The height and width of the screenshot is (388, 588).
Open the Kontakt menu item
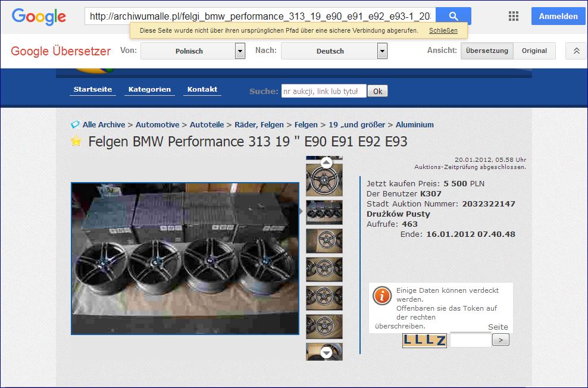[202, 89]
